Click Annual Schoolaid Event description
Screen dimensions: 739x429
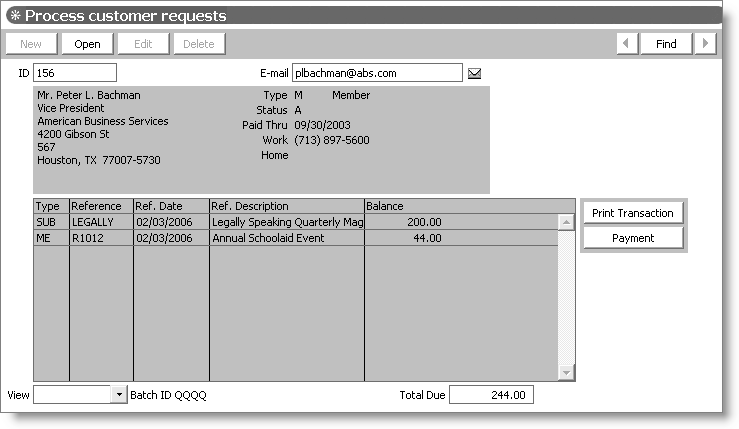click(x=287, y=238)
